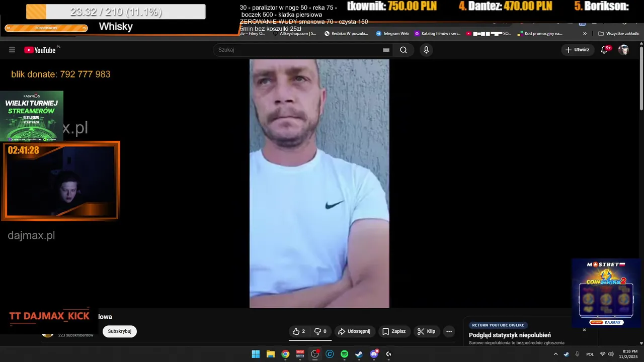
Task: Click the RETURN YOUTUBE DISLIKE label
Action: 498,325
